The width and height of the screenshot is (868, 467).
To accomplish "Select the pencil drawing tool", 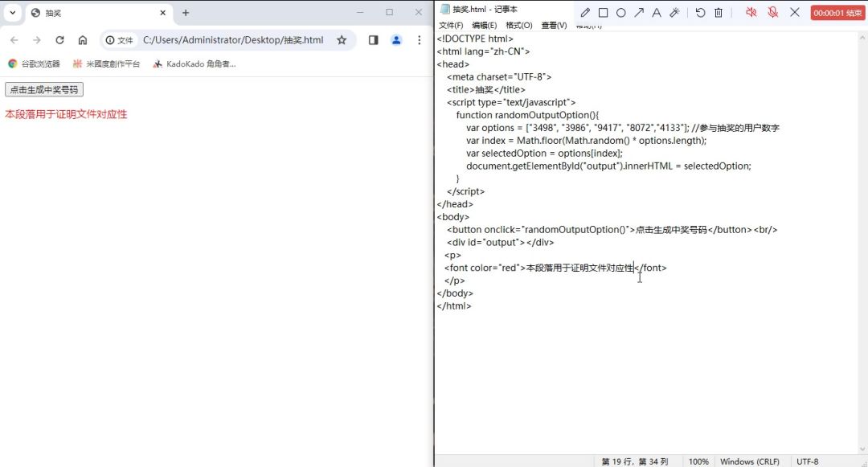I will coord(585,13).
